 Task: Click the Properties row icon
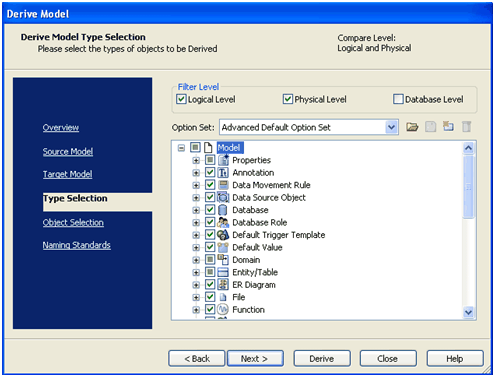point(223,160)
